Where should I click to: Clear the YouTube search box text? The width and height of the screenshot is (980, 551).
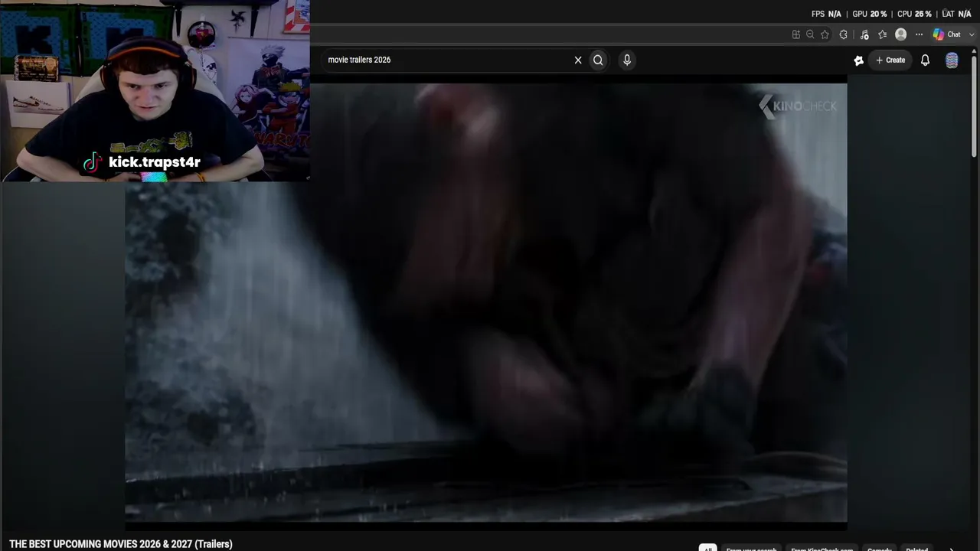578,60
